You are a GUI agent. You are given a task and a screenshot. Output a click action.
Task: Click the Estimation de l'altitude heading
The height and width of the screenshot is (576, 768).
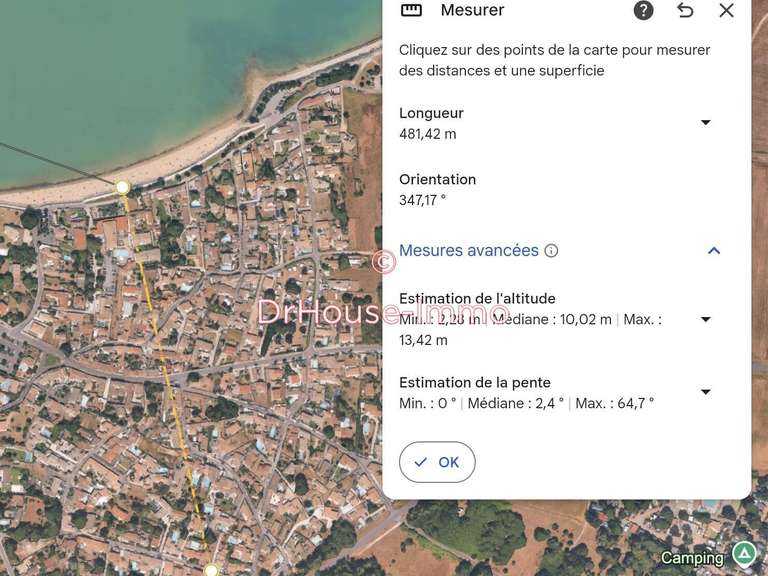(x=477, y=298)
